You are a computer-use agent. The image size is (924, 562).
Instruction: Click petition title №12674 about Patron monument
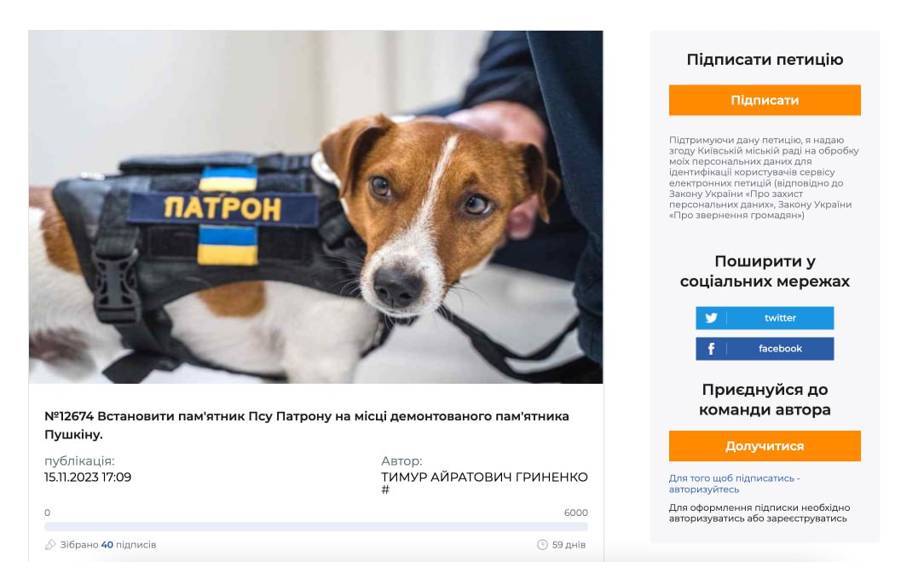[307, 426]
